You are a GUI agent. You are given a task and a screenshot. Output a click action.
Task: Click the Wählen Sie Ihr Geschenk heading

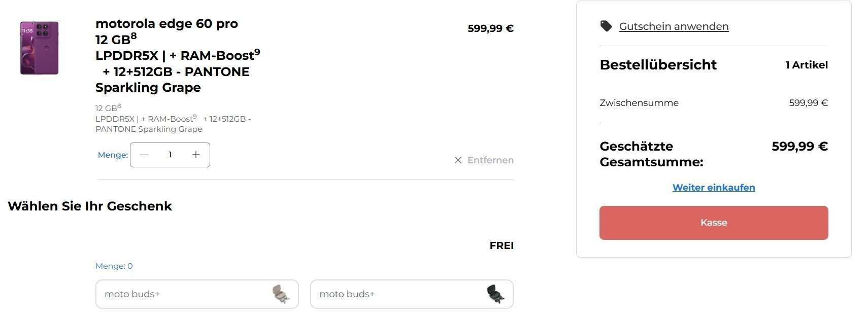90,206
